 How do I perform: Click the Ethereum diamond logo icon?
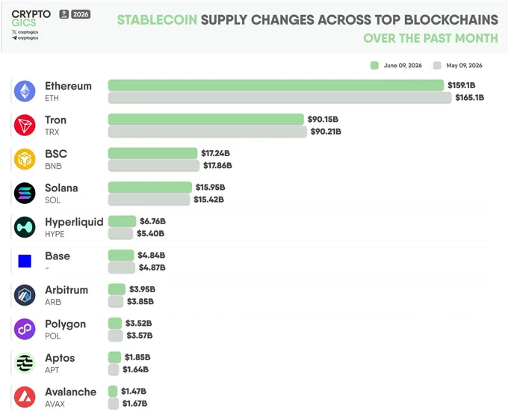coord(25,91)
